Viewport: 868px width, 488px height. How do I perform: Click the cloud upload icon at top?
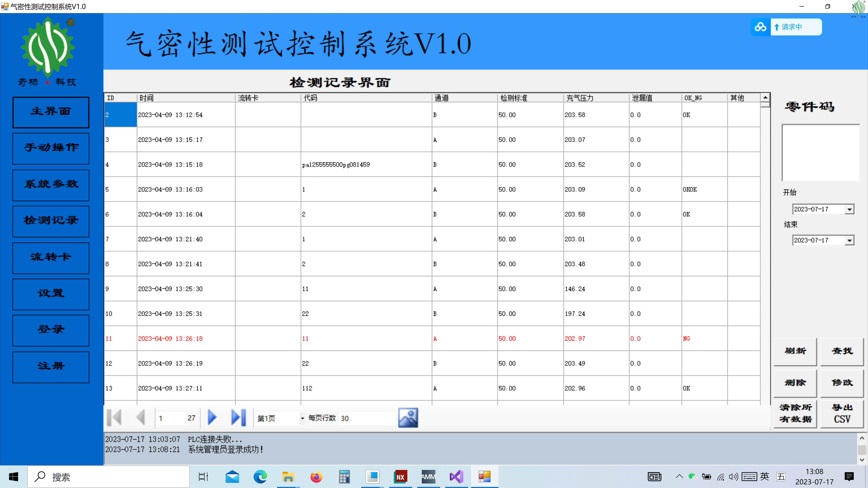(760, 27)
